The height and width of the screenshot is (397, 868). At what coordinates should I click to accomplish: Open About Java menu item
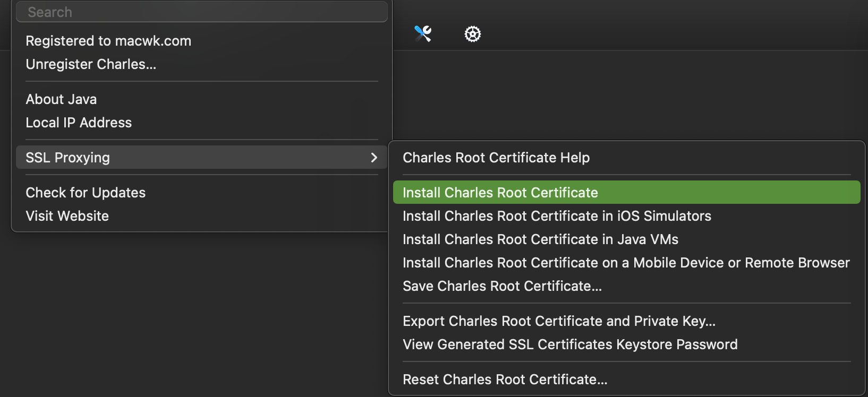coord(202,99)
